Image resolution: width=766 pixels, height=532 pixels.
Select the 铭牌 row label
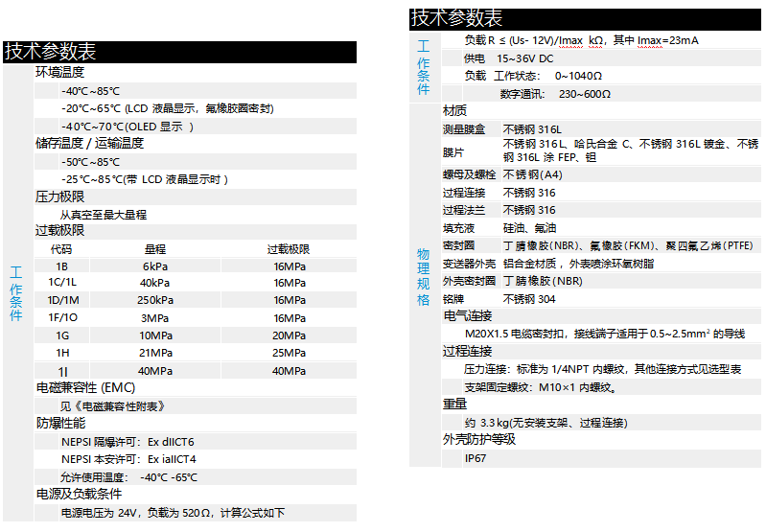click(x=453, y=298)
